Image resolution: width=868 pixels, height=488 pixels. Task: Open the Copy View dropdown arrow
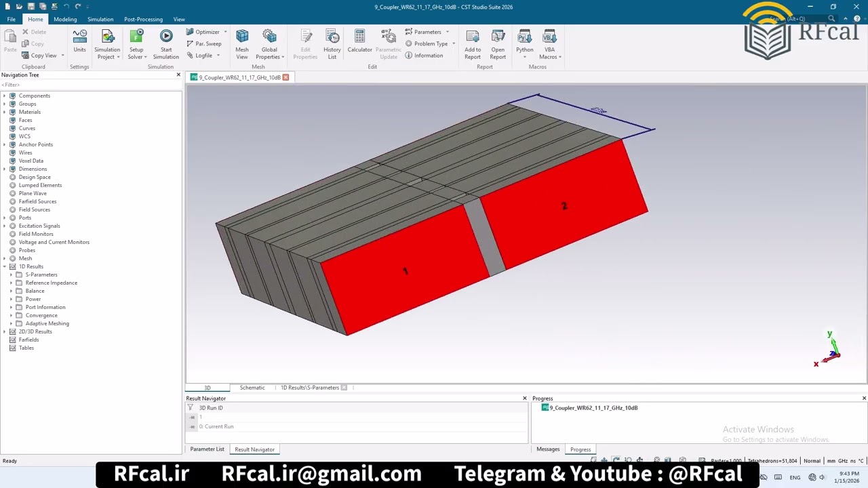(x=62, y=56)
